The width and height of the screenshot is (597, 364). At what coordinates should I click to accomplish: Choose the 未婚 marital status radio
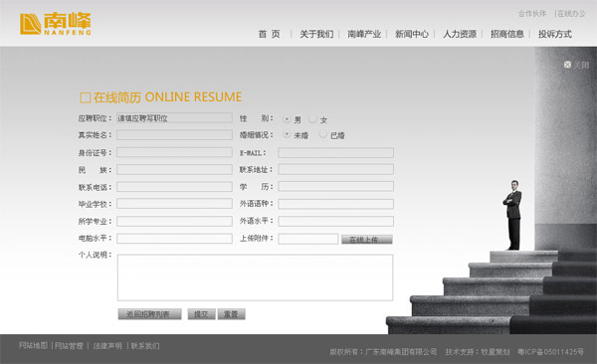(x=287, y=134)
